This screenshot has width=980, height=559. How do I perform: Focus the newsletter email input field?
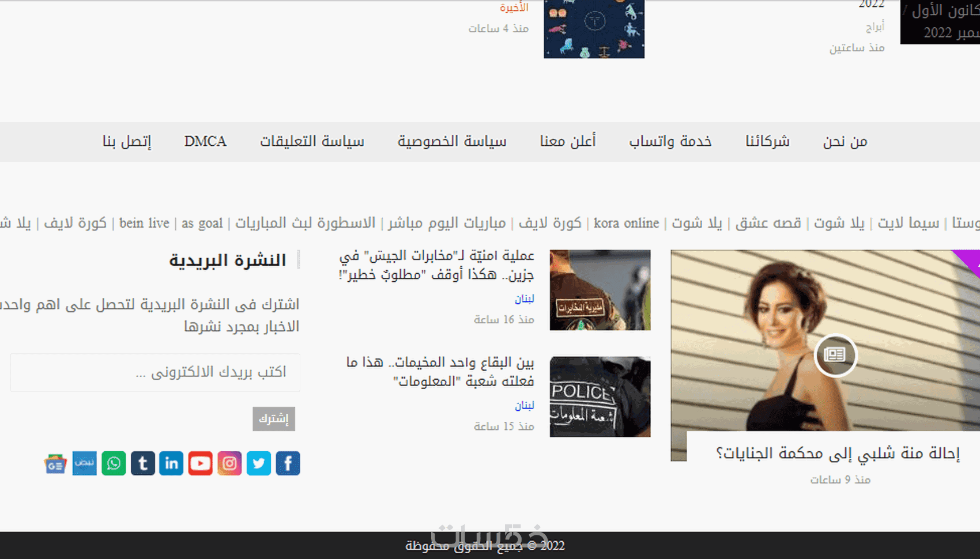pyautogui.click(x=155, y=373)
